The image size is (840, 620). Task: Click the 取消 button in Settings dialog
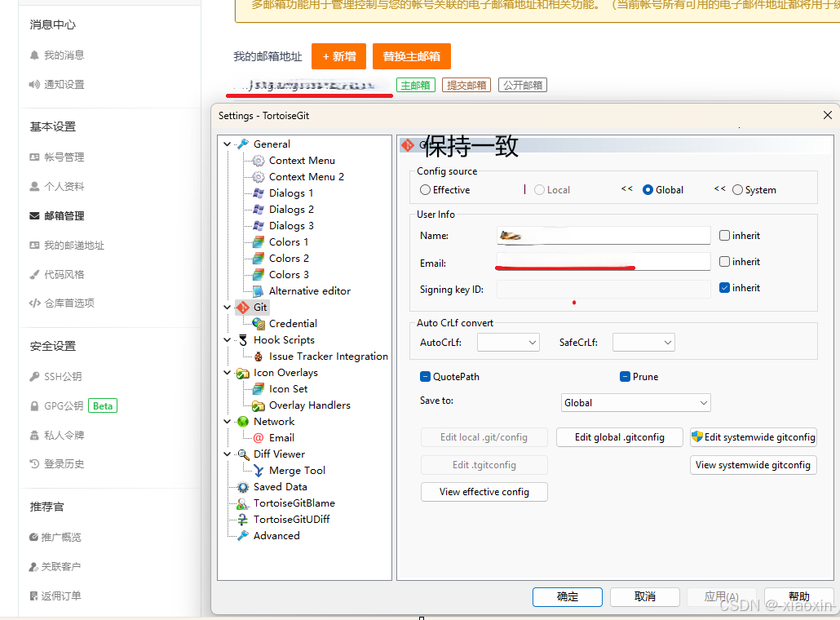(645, 597)
